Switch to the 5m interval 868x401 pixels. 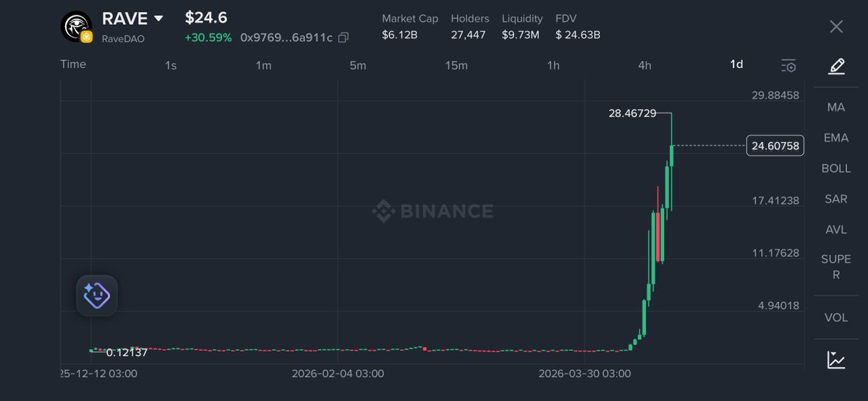pos(357,65)
